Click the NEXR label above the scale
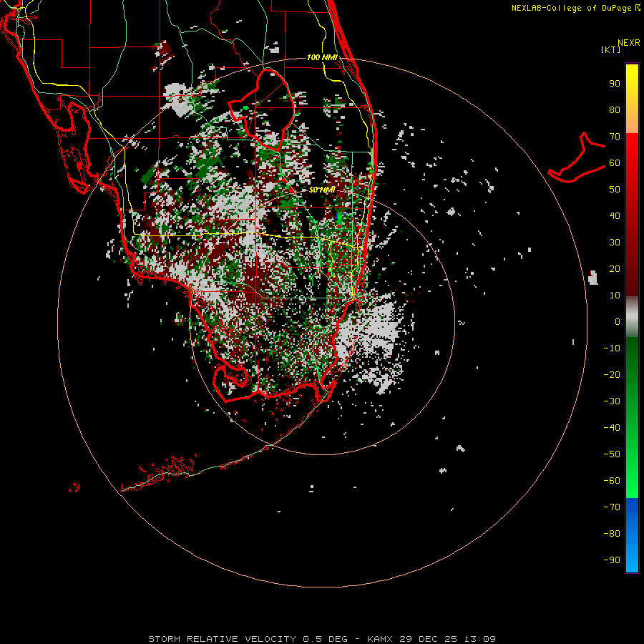This screenshot has width=644, height=644. click(x=629, y=43)
